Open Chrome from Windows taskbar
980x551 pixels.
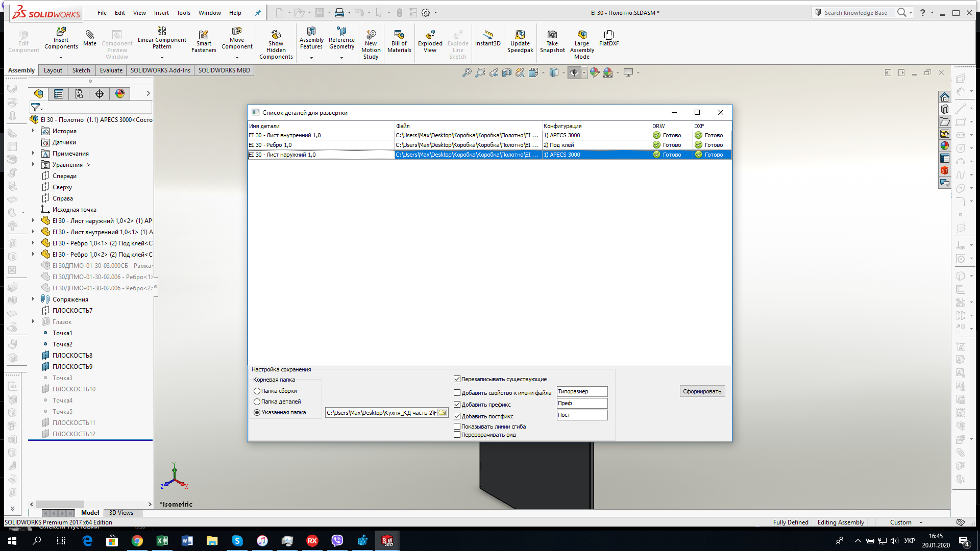tap(137, 541)
